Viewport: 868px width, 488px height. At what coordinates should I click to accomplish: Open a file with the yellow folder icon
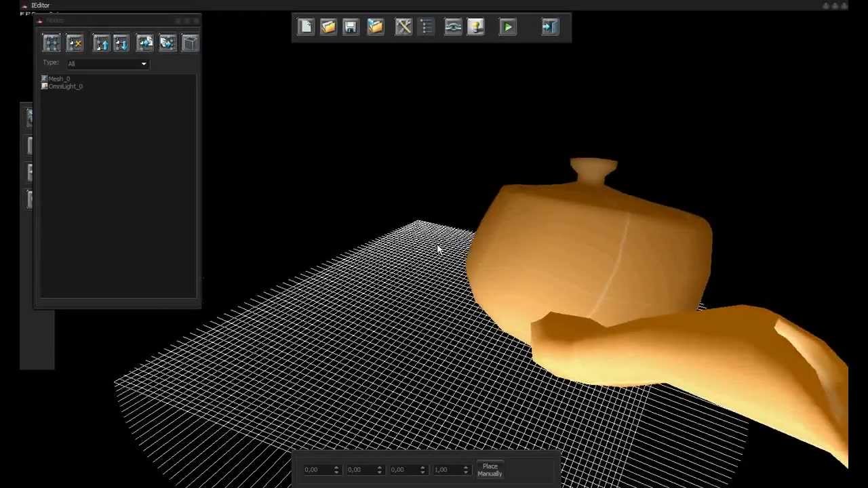[x=328, y=27]
